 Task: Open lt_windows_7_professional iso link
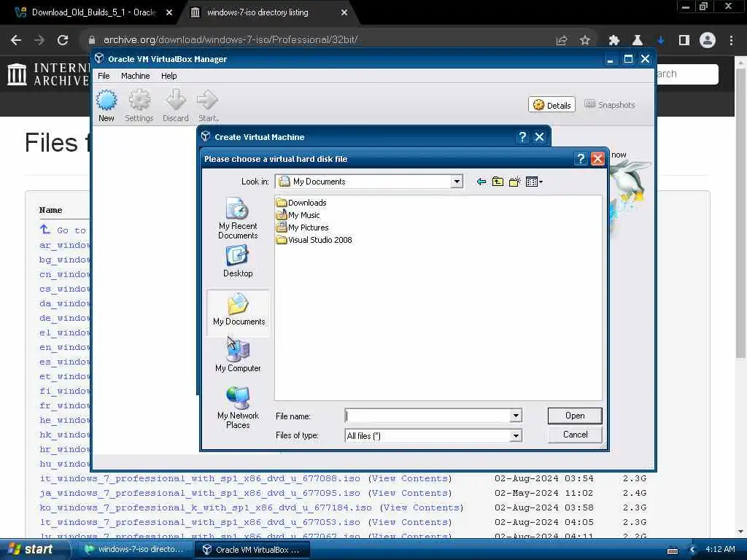200,522
